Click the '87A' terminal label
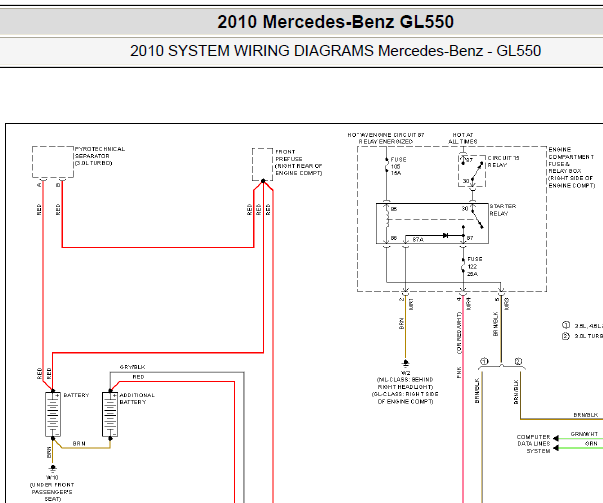This screenshot has width=603, height=503. coord(418,240)
